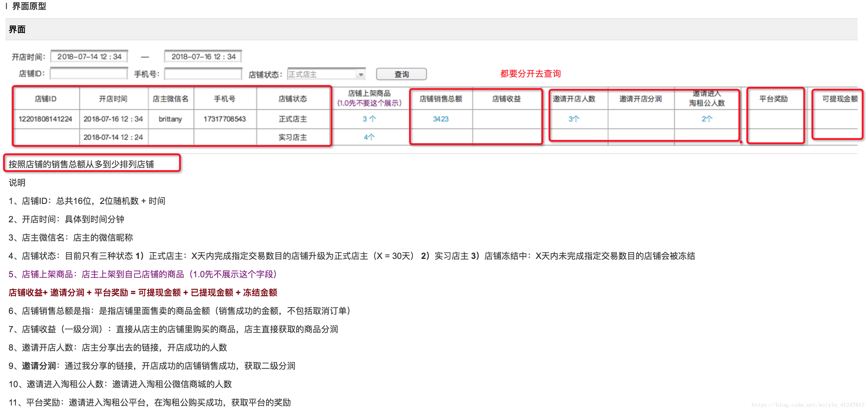Click the shop ID cell 12201808141224

46,119
